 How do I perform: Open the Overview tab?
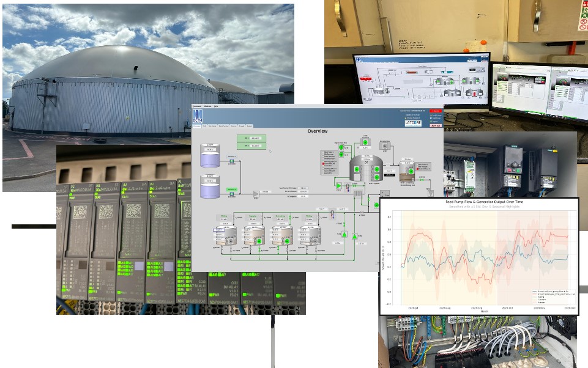198,126
